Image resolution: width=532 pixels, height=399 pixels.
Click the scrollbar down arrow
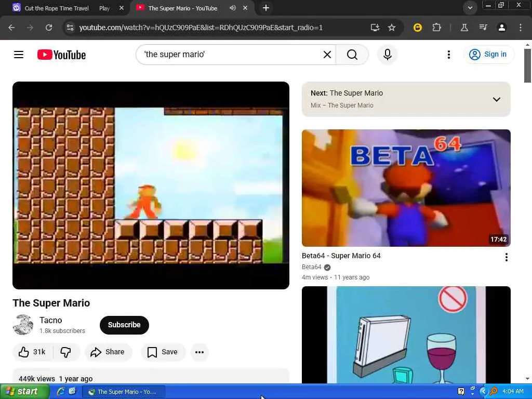coord(527,379)
